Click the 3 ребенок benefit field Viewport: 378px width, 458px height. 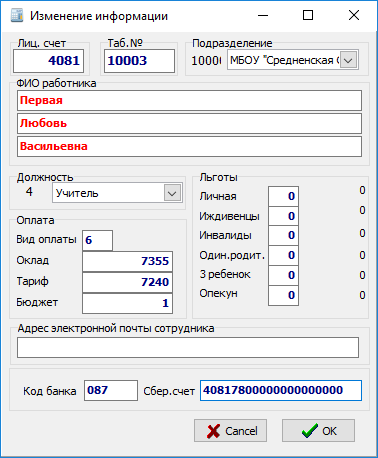(x=283, y=275)
